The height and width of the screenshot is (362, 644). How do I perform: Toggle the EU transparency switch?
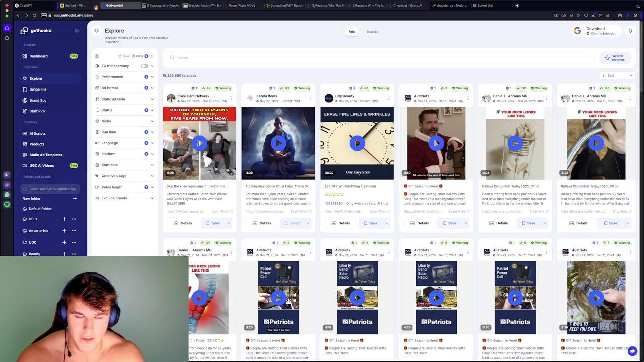145,66
